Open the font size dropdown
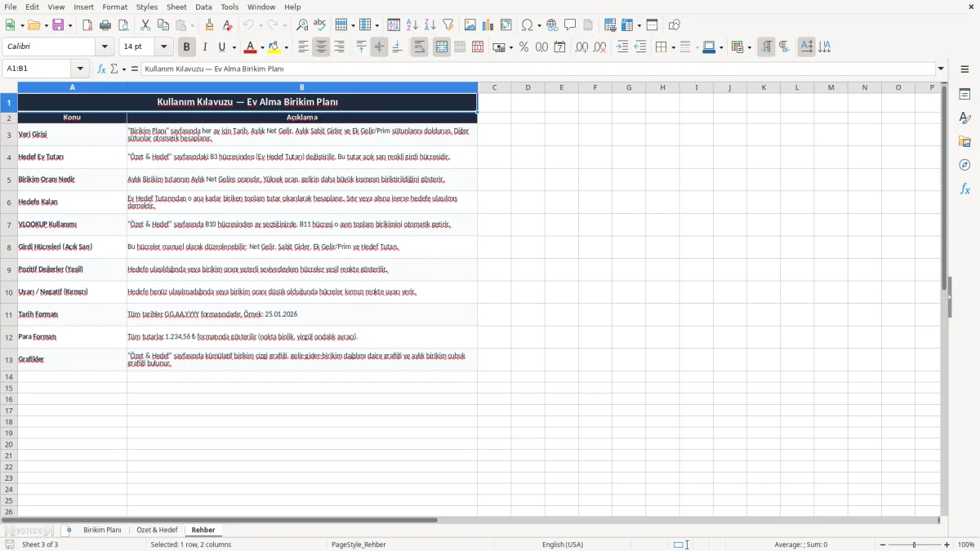 [x=164, y=47]
